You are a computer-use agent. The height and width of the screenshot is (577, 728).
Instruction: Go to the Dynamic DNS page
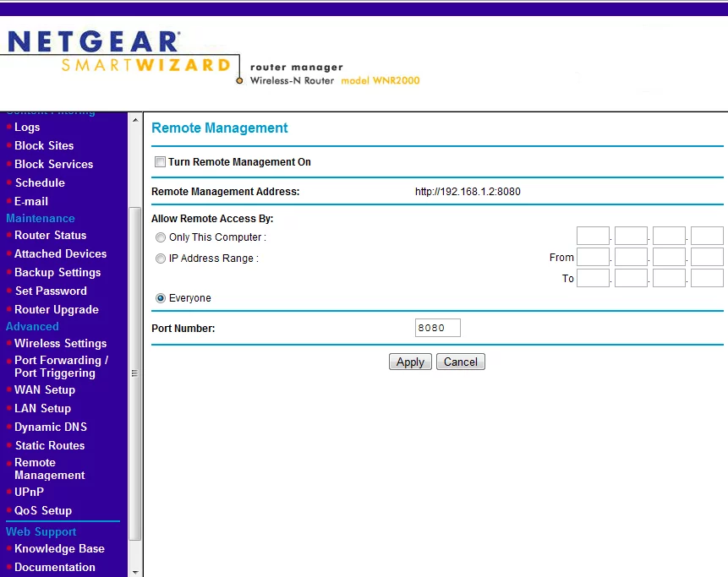[x=51, y=427]
